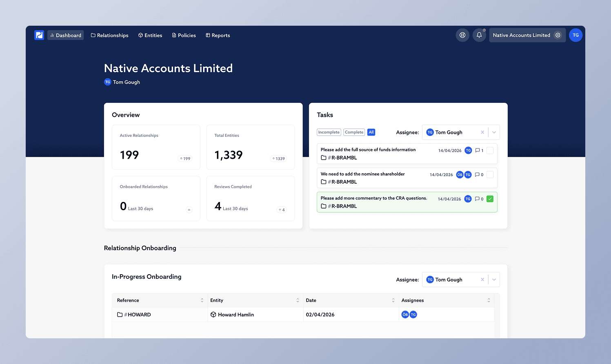Tick the source of funds task checkbox
The height and width of the screenshot is (364, 611).
click(490, 151)
